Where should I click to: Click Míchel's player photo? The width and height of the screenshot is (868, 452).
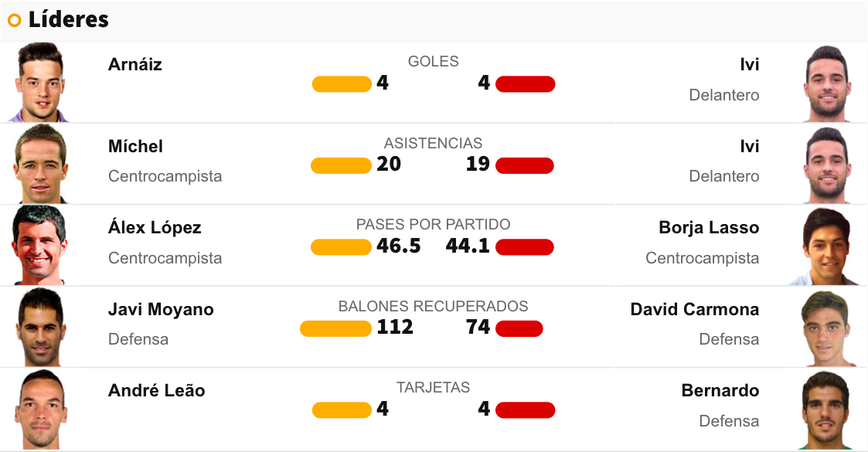(x=40, y=164)
